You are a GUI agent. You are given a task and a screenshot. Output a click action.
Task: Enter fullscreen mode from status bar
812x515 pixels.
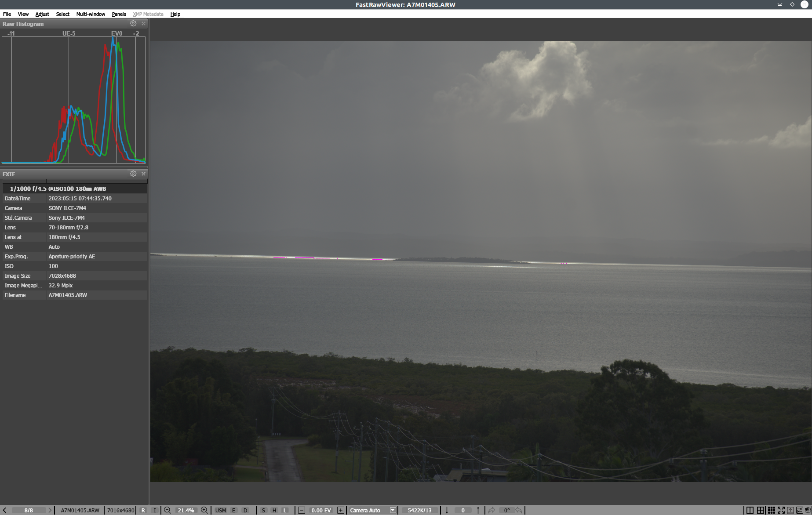pos(781,510)
